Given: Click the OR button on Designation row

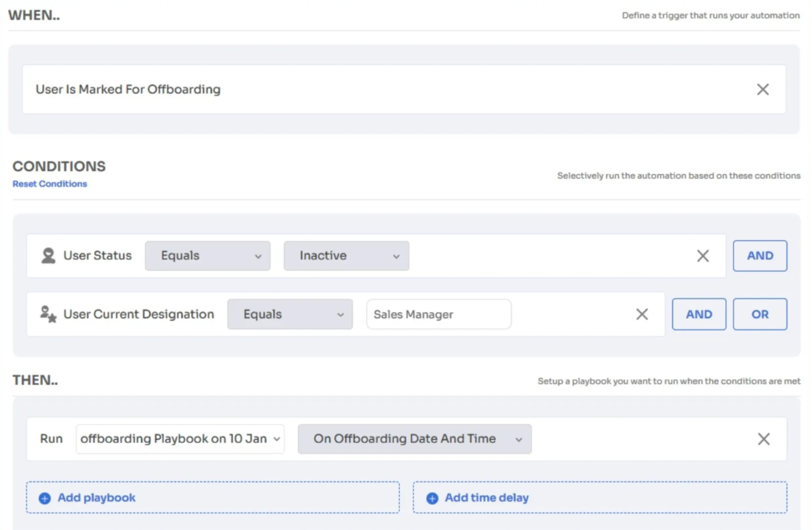Looking at the screenshot, I should point(760,314).
